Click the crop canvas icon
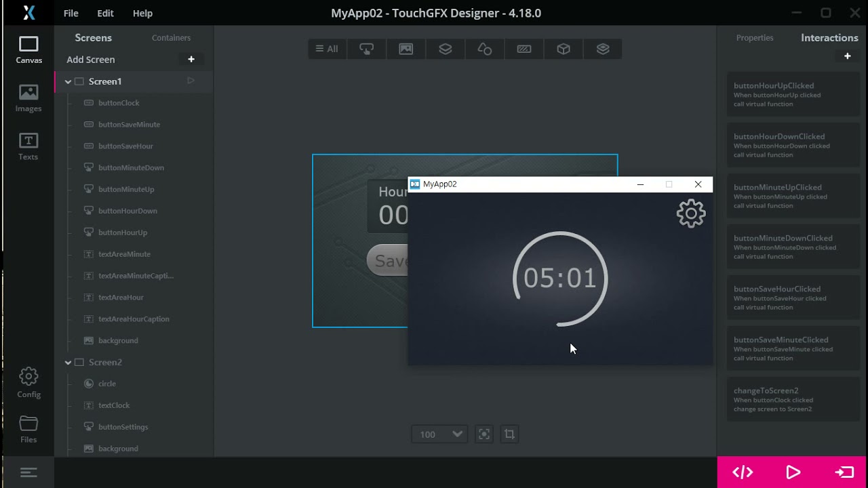 click(509, 434)
